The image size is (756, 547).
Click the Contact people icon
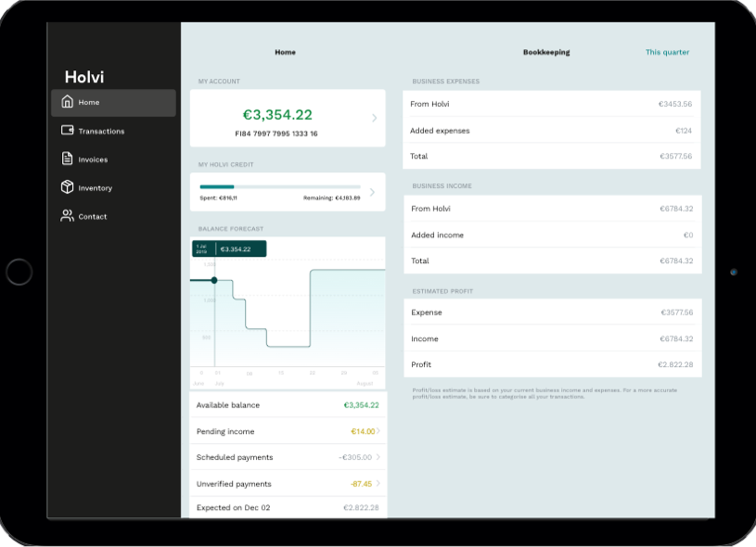(x=67, y=215)
